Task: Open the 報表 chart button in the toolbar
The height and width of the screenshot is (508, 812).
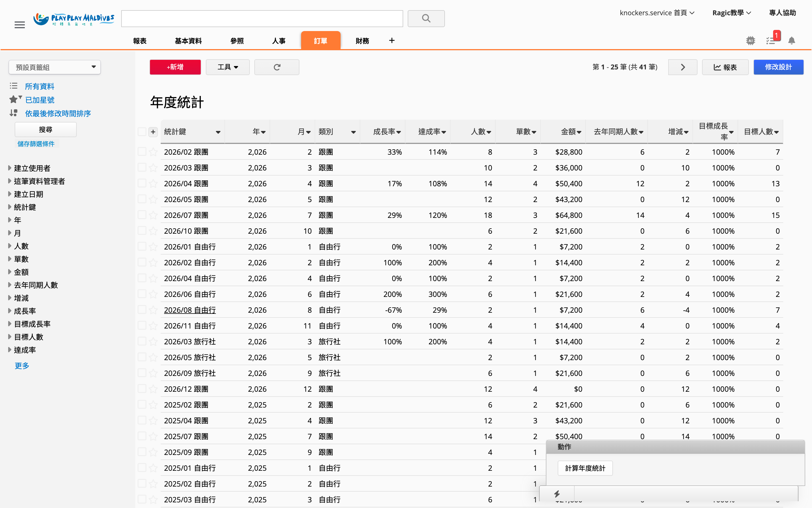Action: pos(725,67)
